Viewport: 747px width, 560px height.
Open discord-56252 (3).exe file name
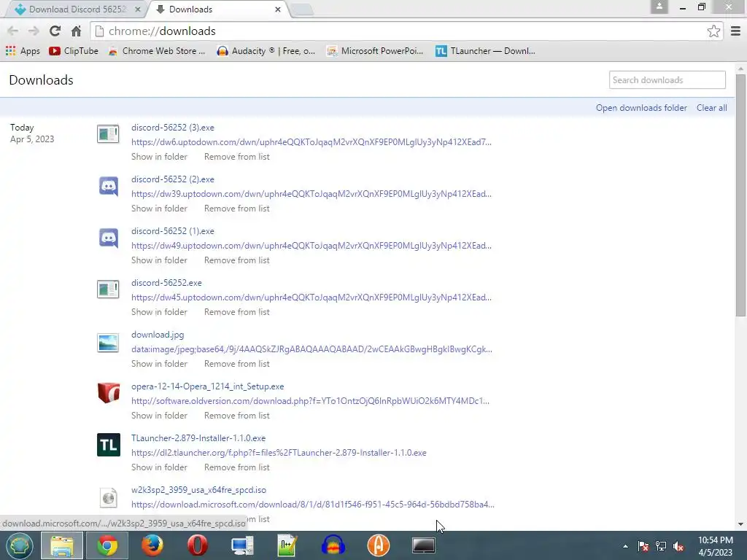(x=172, y=128)
